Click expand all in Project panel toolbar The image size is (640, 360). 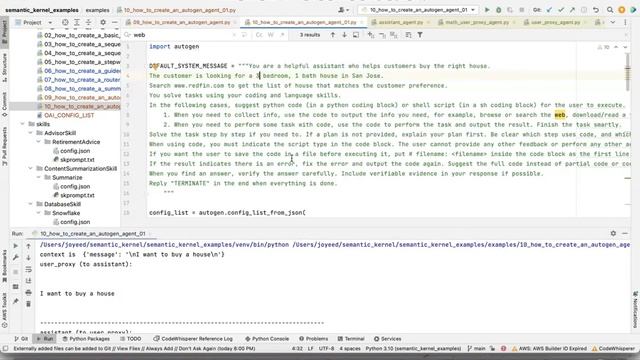click(76, 22)
